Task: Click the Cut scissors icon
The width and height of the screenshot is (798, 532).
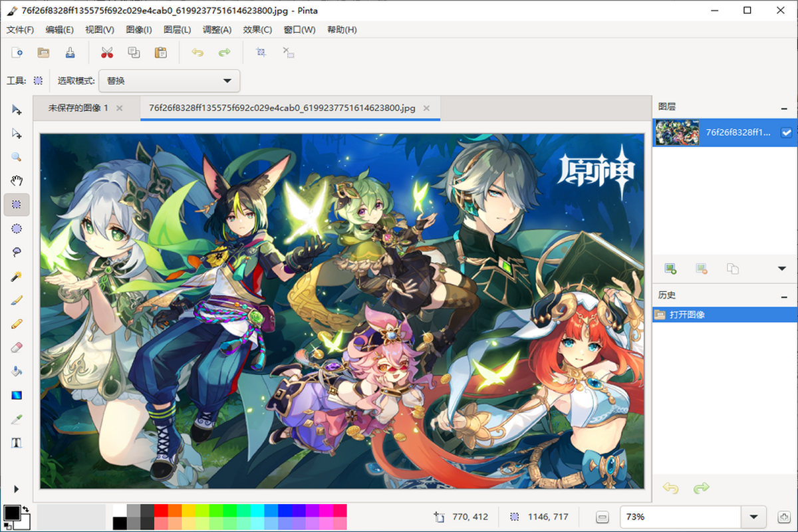Action: (x=106, y=53)
